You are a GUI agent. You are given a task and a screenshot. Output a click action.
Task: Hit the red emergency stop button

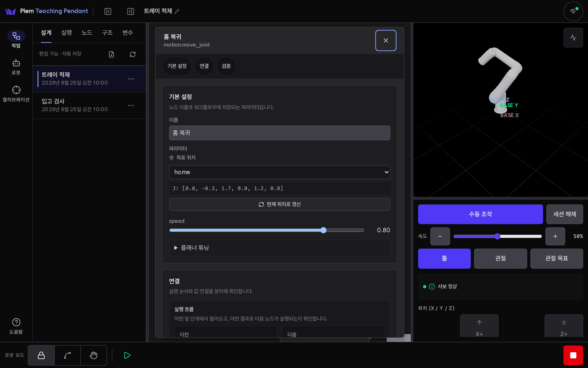[573, 355]
